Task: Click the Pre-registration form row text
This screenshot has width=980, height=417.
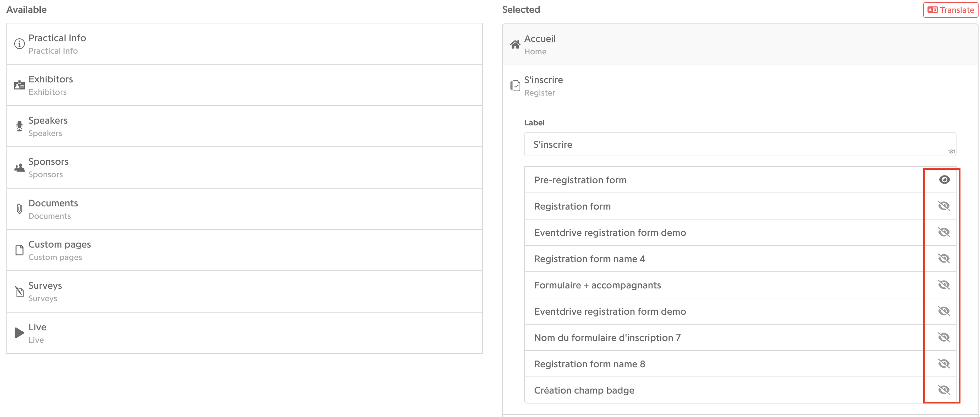Action: click(x=580, y=180)
